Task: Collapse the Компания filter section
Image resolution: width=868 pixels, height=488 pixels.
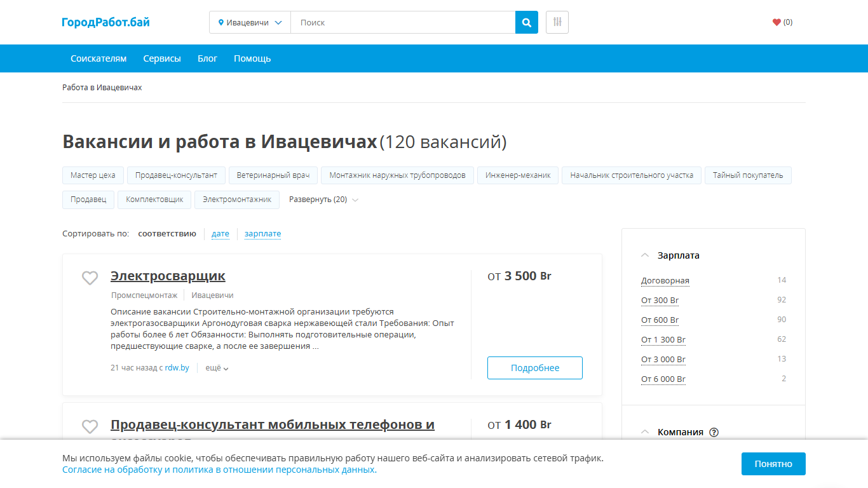Action: [x=646, y=432]
